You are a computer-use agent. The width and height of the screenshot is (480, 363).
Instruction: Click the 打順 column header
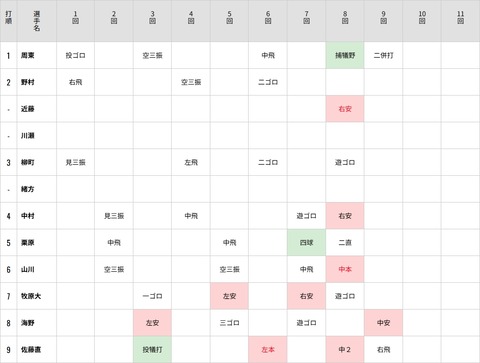[9, 17]
